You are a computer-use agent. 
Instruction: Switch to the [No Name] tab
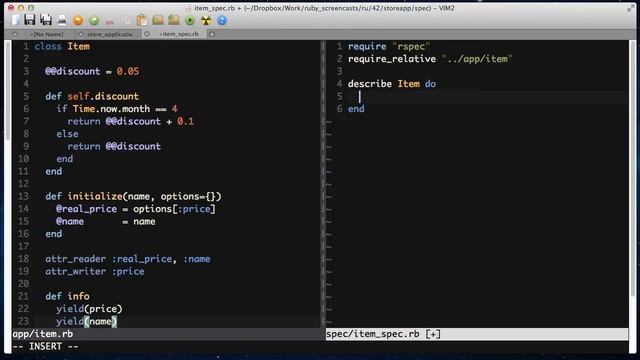(x=47, y=34)
